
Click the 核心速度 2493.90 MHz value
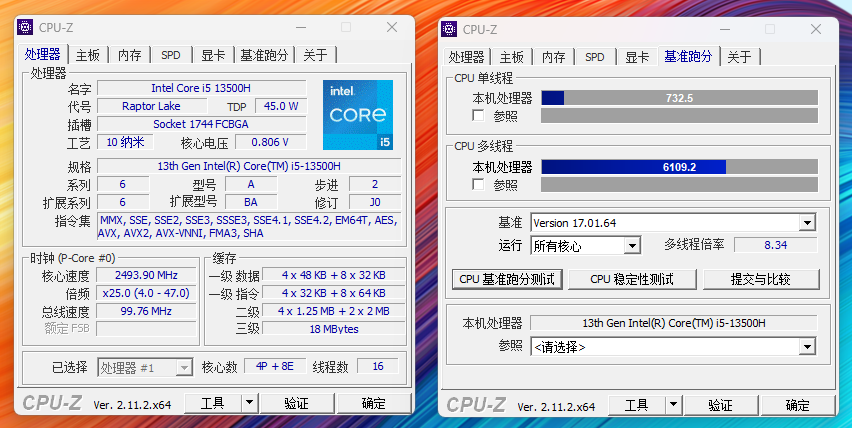click(146, 275)
